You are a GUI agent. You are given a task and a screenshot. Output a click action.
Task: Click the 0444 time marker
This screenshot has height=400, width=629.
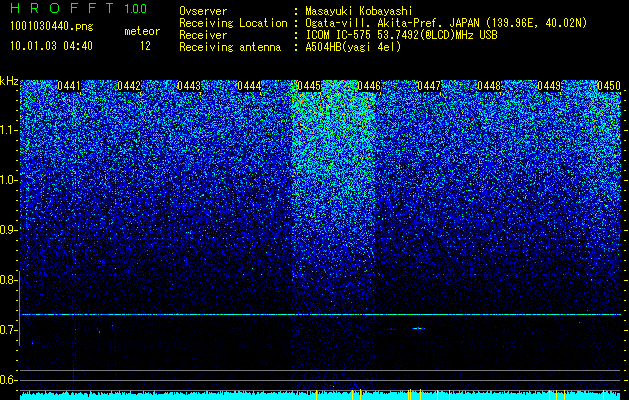[x=249, y=86]
